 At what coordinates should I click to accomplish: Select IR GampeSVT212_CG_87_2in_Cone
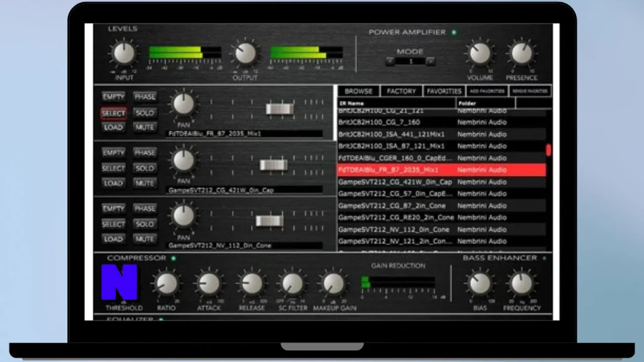coord(442,206)
